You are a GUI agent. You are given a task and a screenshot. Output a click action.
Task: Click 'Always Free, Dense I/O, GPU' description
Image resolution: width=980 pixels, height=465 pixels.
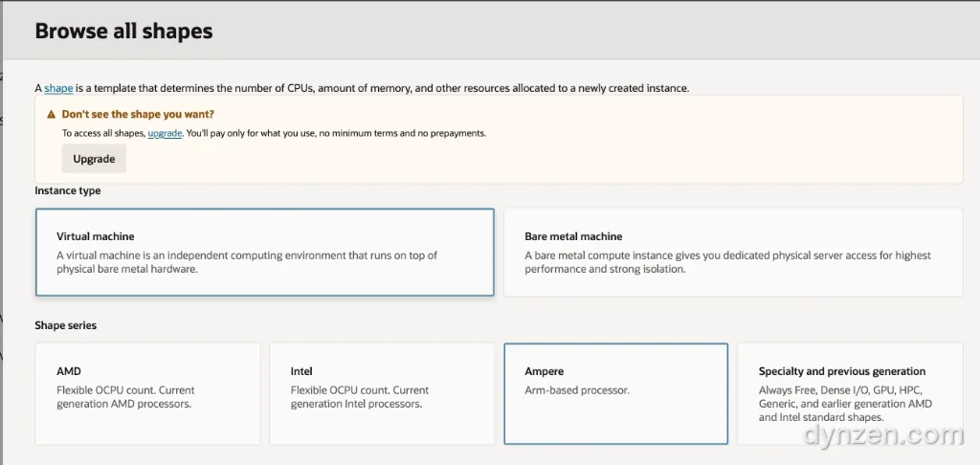click(845, 404)
